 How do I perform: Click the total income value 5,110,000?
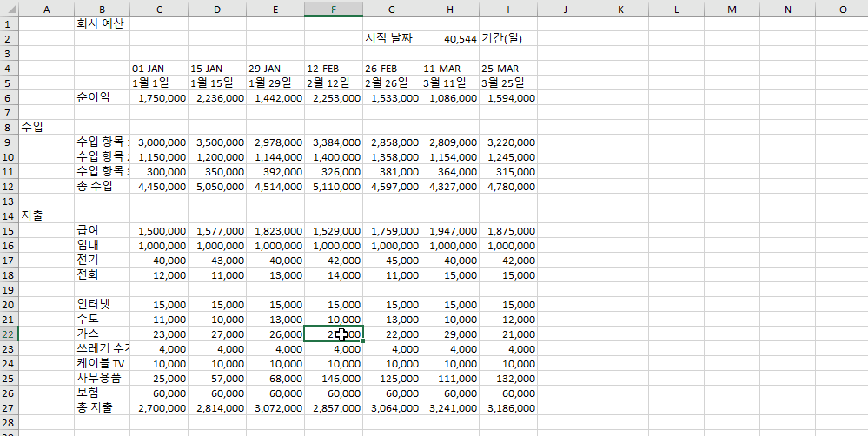pyautogui.click(x=334, y=187)
